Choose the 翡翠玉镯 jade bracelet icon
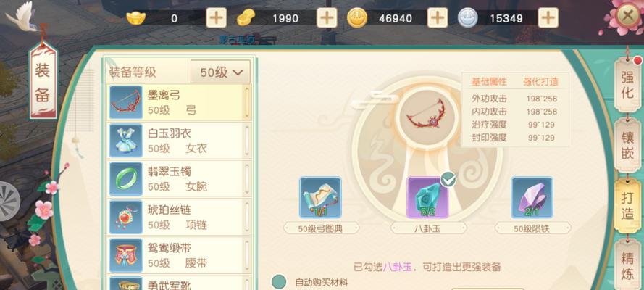 click(126, 178)
